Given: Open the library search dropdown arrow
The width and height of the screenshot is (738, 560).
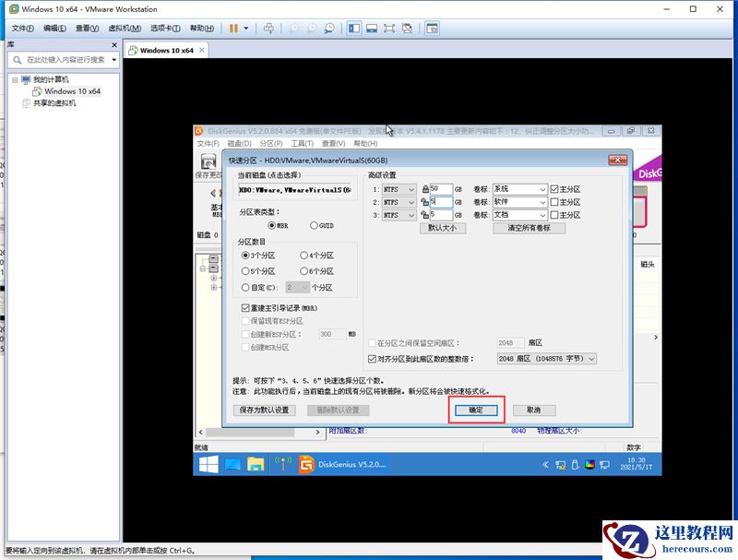Looking at the screenshot, I should point(113,60).
